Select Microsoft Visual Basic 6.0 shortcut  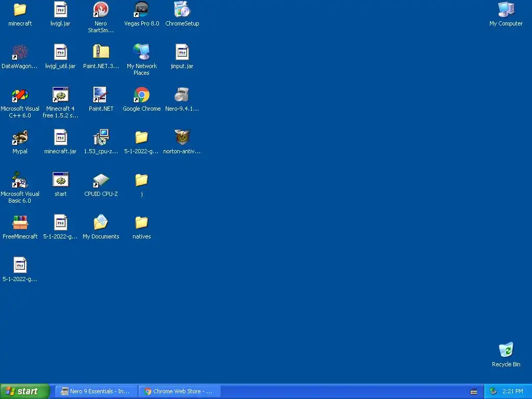20,180
